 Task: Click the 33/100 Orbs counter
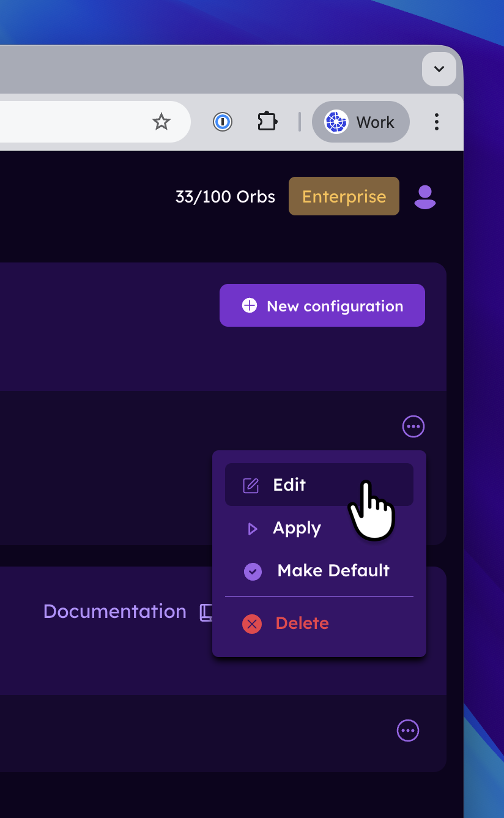pos(225,196)
